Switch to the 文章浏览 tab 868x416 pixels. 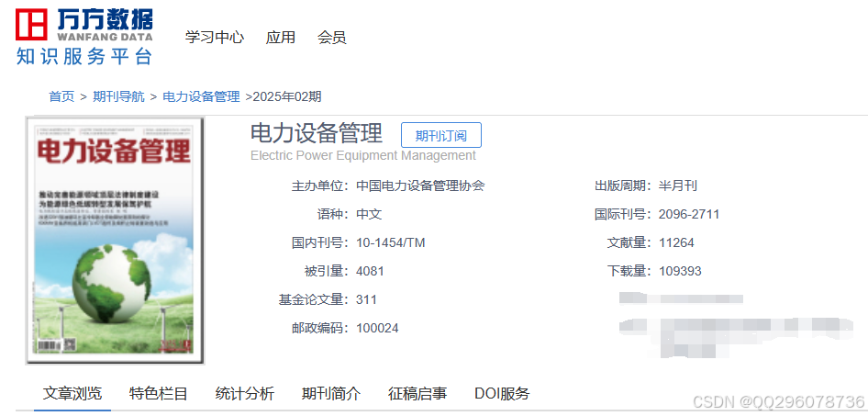point(72,394)
